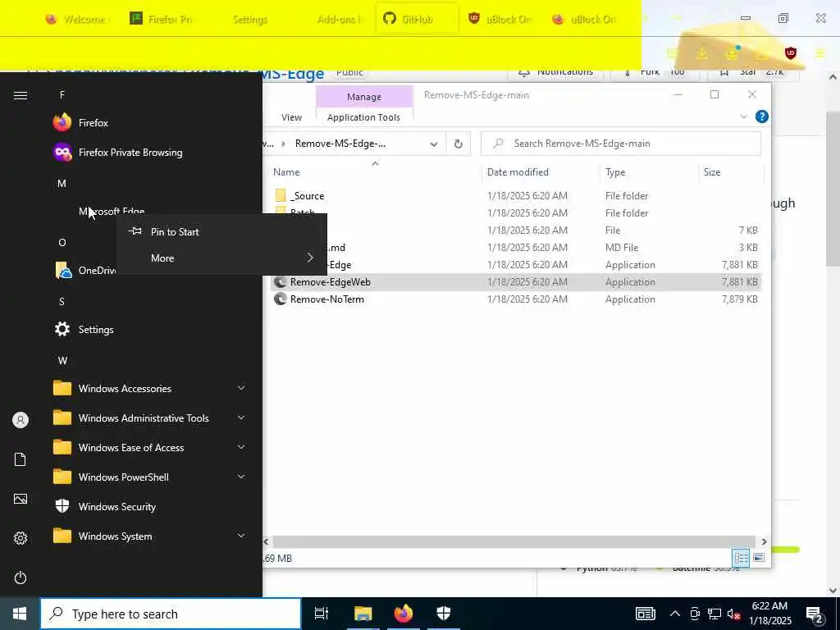Click the browser page vertical scrollbar
The height and width of the screenshot is (630, 840).
tap(833, 188)
